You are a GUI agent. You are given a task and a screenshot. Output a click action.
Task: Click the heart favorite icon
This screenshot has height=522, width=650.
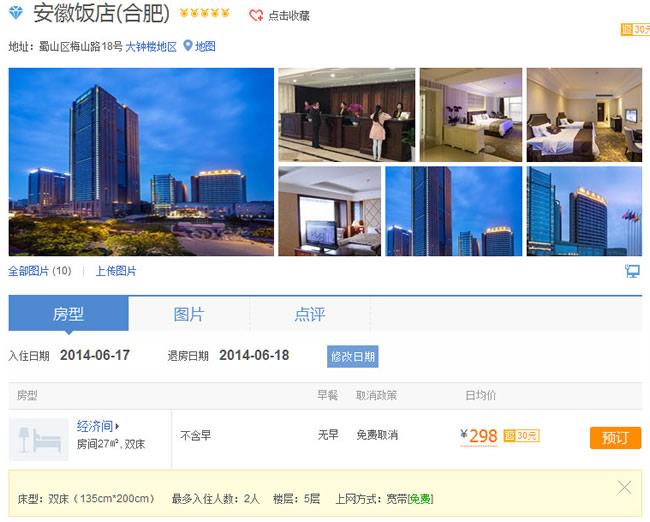[x=256, y=15]
